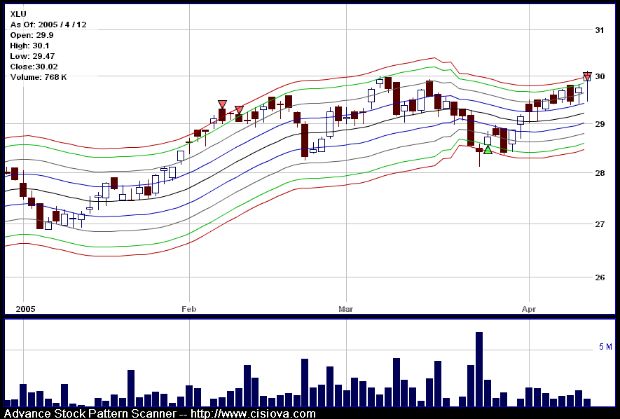Click the 27 price axis label
The image size is (620, 419).
(600, 224)
